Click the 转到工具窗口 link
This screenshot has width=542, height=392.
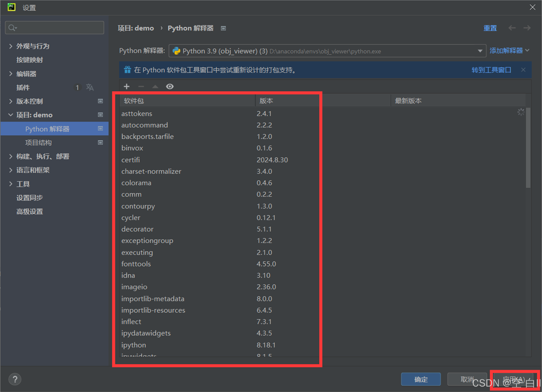pos(491,70)
